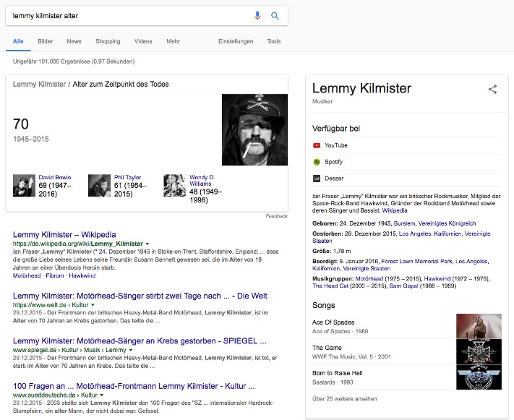Screen dimensions: 514x420
Task: Open Wendy O. Williams' thumbnail photo
Action: pyautogui.click(x=175, y=186)
